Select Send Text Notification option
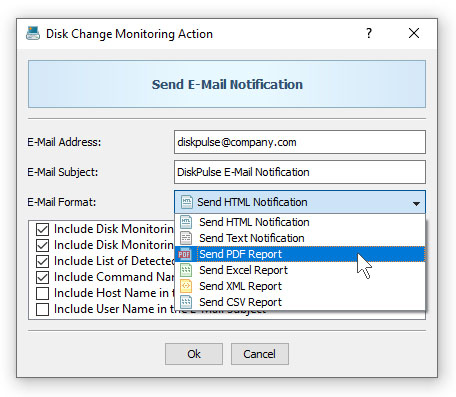Screen dimensions: 456x397 click(x=300, y=238)
